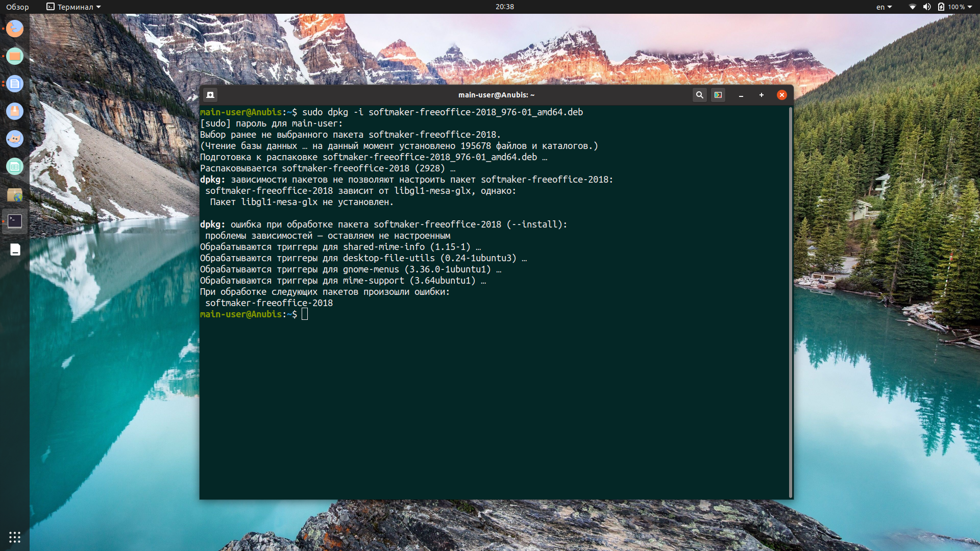Click the terminal cursor at the last prompt
Image resolution: width=980 pixels, height=551 pixels.
[x=305, y=314]
